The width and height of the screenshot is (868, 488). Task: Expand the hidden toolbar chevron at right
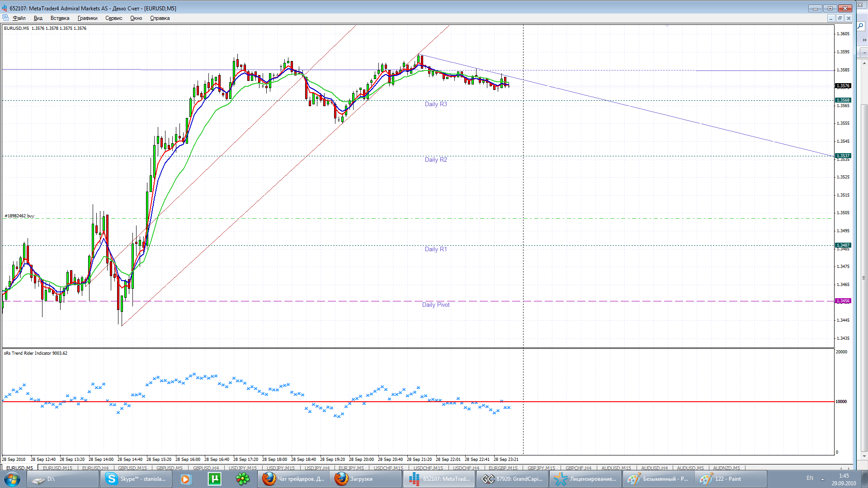click(864, 40)
